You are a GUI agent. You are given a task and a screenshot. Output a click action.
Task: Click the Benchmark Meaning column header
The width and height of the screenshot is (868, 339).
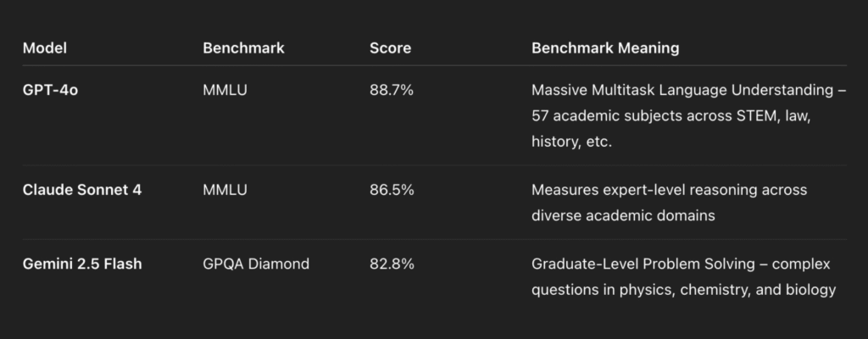(605, 48)
